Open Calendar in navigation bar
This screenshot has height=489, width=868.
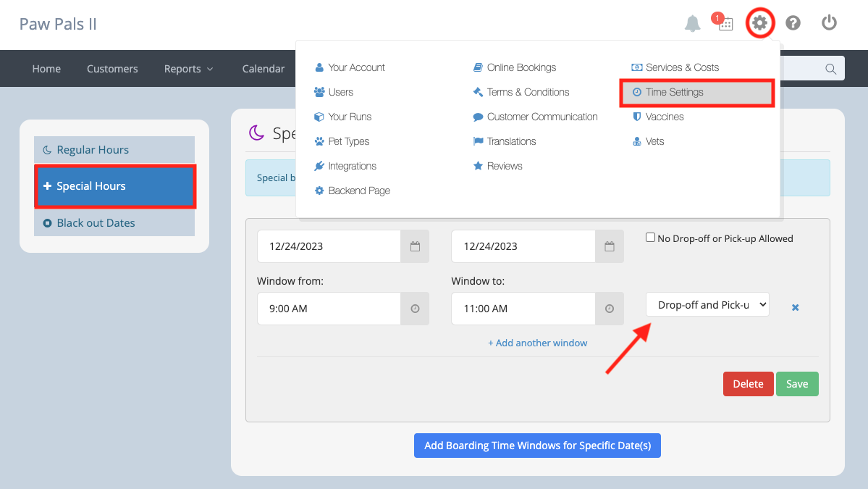[264, 69]
